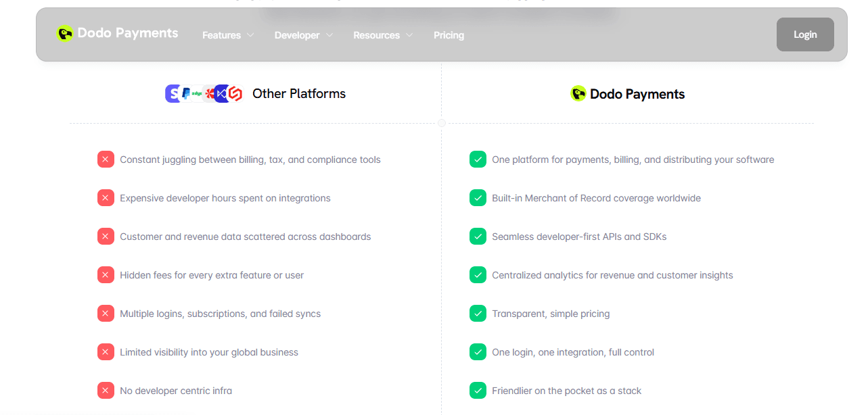Click the purple Stripe logo in Other Platforms
Image resolution: width=868 pixels, height=415 pixels.
(x=172, y=94)
